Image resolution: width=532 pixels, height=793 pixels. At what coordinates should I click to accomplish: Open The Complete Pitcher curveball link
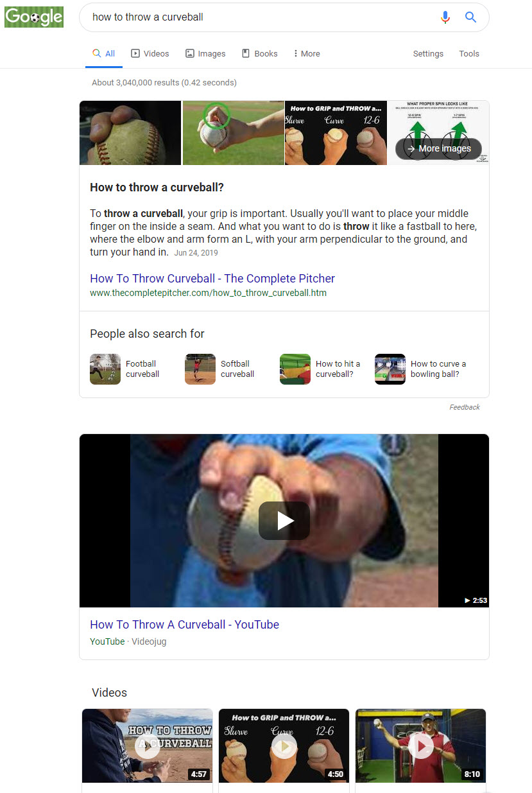[x=212, y=279]
